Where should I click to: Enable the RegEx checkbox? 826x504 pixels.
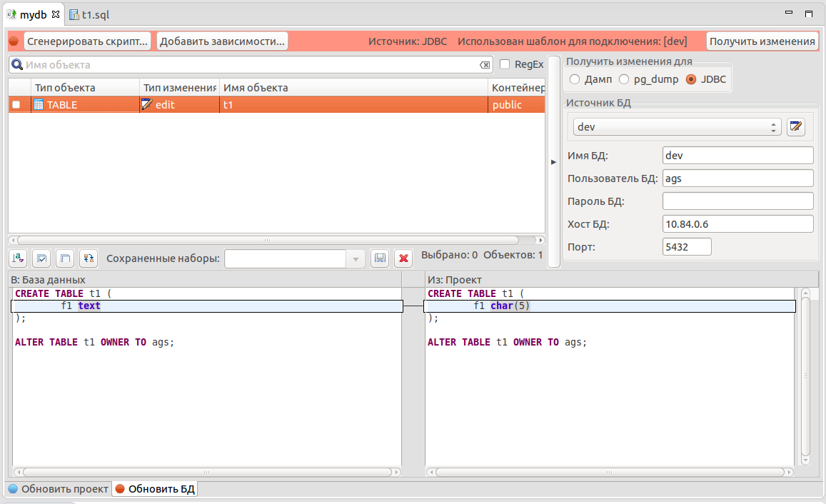click(505, 64)
